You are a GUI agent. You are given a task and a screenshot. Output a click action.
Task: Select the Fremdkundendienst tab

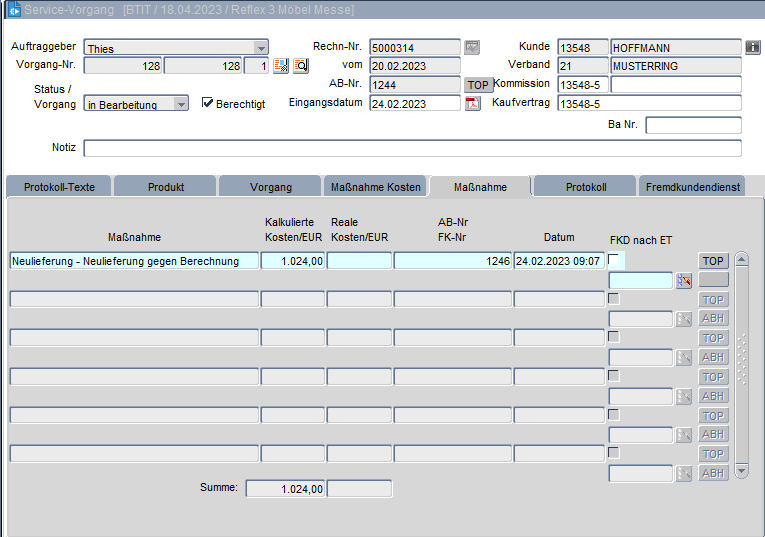(694, 187)
